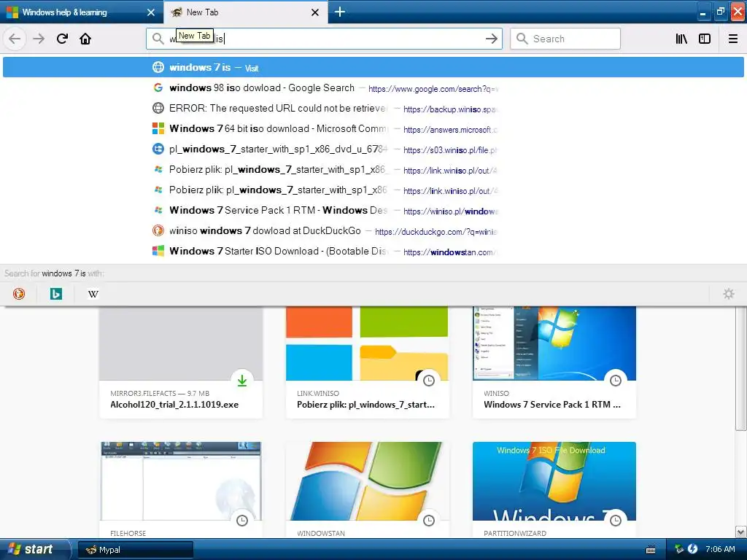Open 'winiso windows 7 dowload at DuckDuckGo' suggestion
Viewport: 747px width, 560px height.
tap(373, 230)
